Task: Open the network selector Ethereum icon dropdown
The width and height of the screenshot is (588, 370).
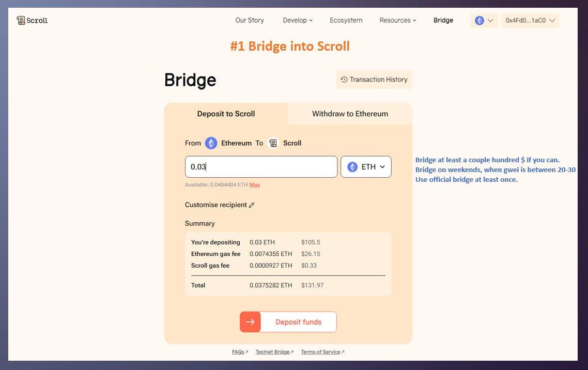Action: [x=484, y=21]
